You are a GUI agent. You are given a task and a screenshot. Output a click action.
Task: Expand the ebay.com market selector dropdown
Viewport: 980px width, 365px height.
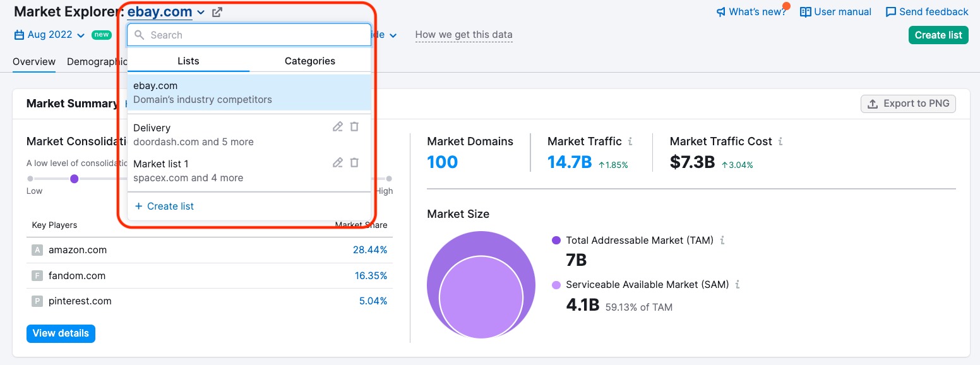pos(166,12)
